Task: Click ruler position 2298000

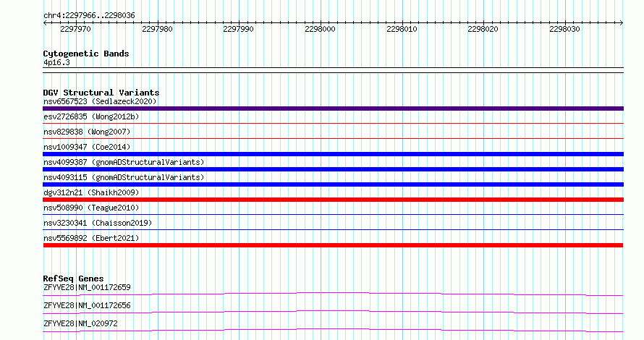Action: [x=320, y=29]
